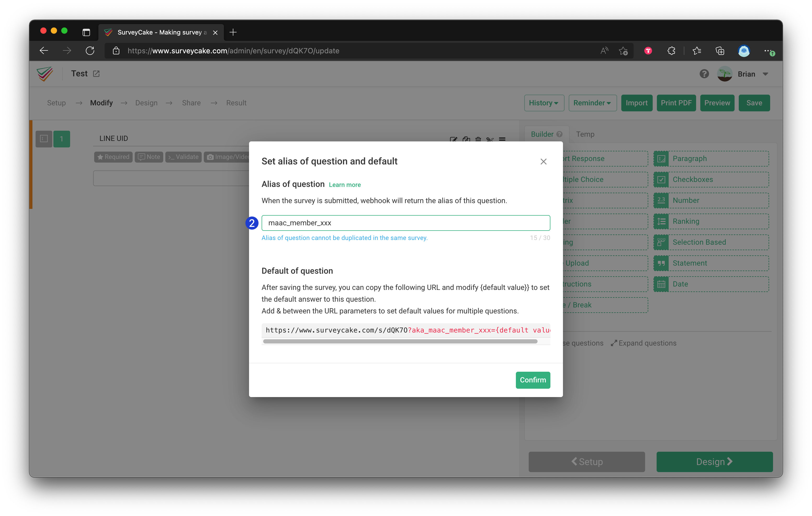Open the History dropdown
The width and height of the screenshot is (812, 516).
(544, 103)
